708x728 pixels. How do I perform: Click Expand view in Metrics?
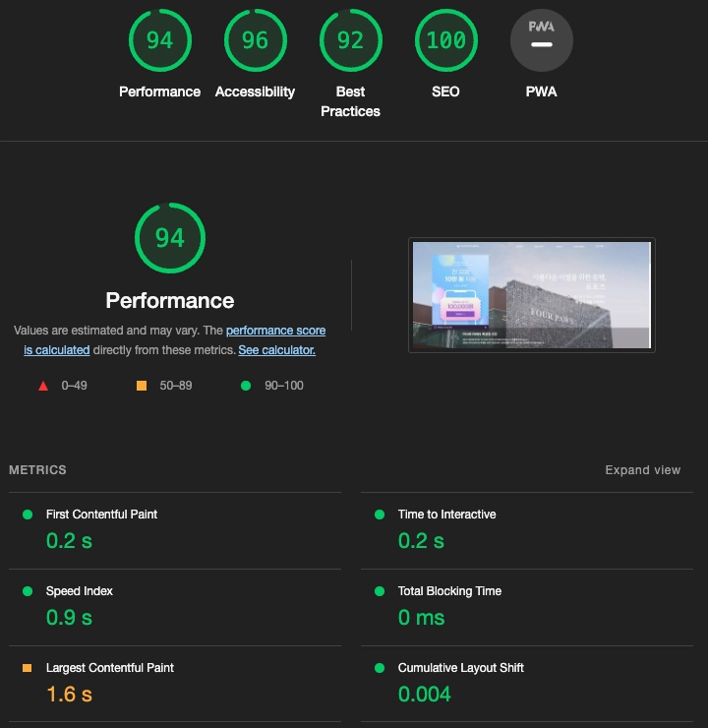pyautogui.click(x=642, y=470)
